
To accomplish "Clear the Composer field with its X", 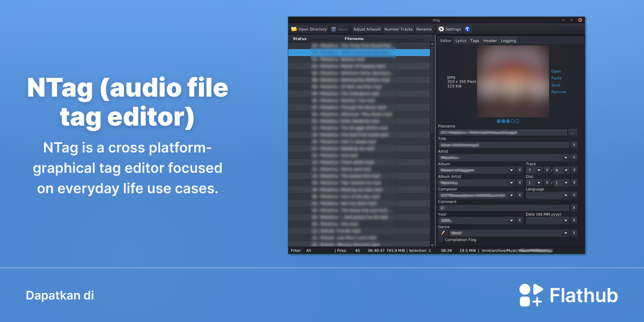I will point(519,195).
